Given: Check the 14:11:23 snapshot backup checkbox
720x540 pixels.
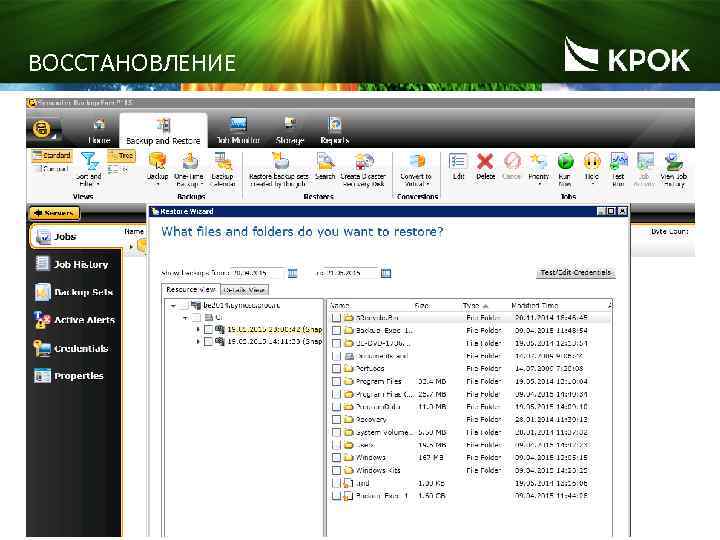Looking at the screenshot, I should click(208, 342).
